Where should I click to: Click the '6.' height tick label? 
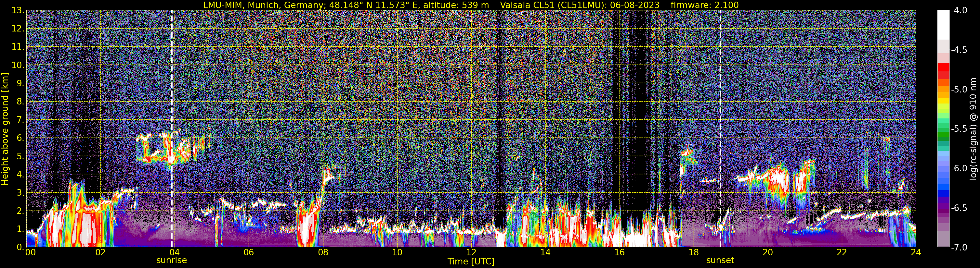[20, 138]
